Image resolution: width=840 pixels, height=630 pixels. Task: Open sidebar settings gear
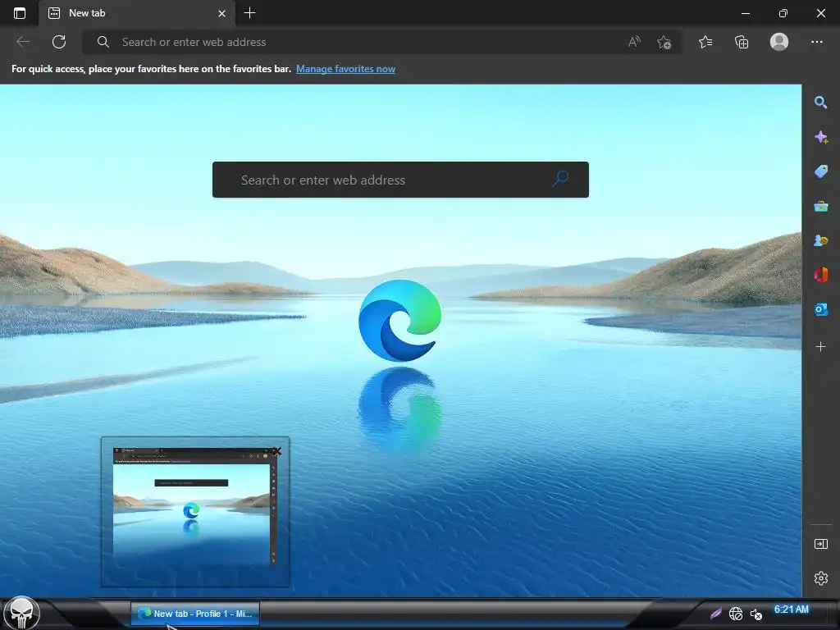coord(820,578)
